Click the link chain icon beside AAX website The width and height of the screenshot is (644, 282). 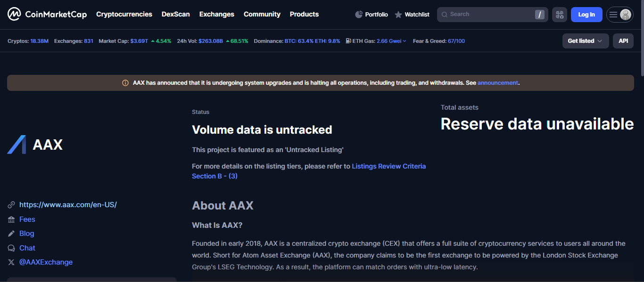pos(11,205)
